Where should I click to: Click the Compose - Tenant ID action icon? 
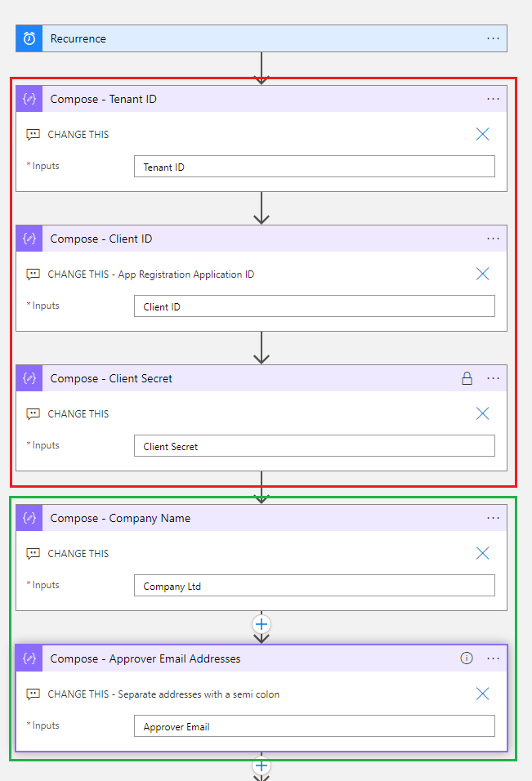(x=29, y=99)
